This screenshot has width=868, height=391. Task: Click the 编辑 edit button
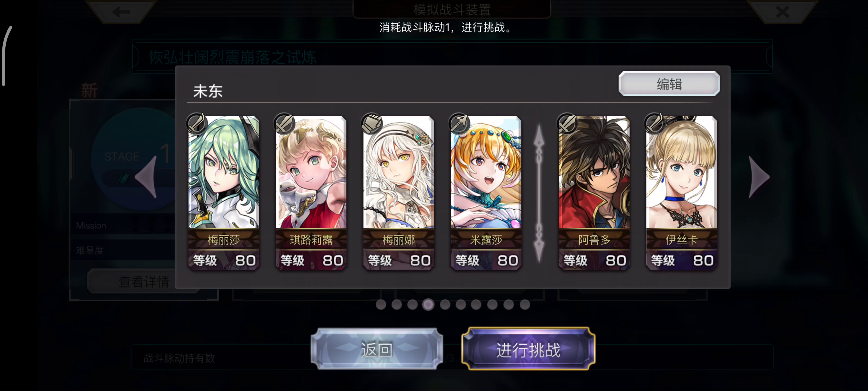coord(669,84)
